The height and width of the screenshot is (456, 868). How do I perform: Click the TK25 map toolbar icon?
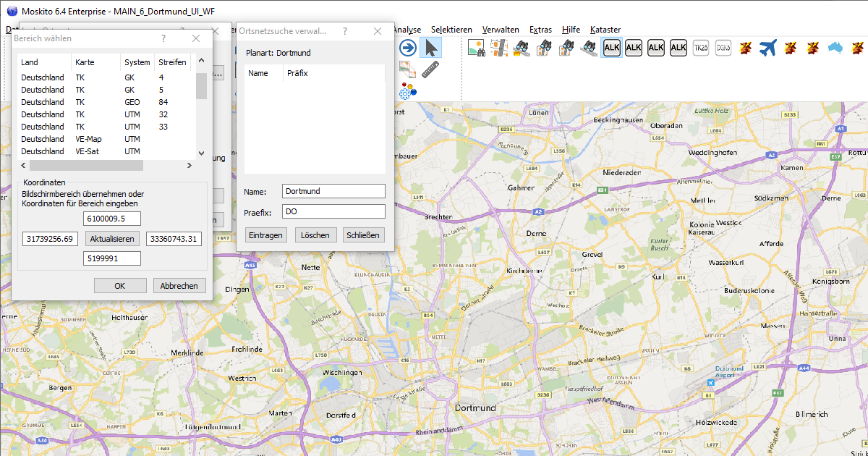[700, 48]
